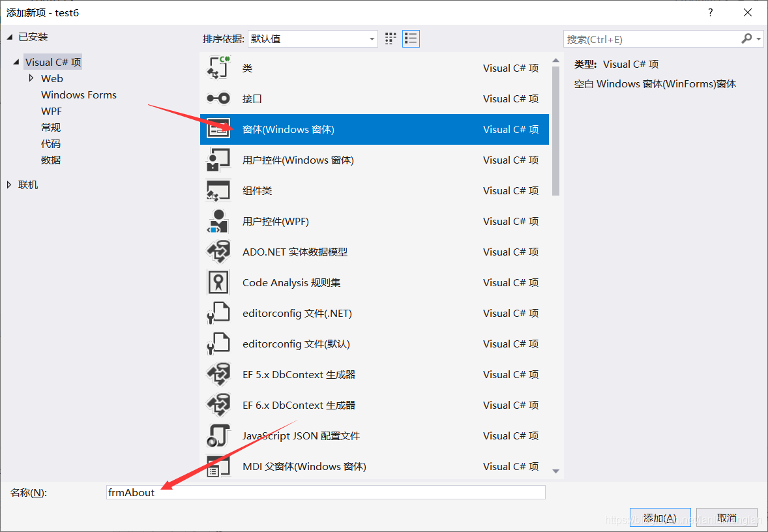
Task: Select the 接口 template row
Action: click(374, 98)
